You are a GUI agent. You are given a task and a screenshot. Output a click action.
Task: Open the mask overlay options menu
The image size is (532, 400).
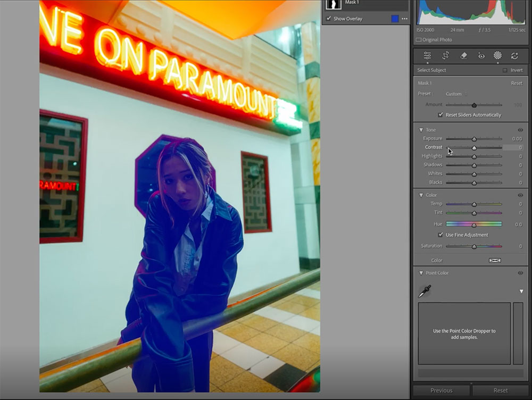pos(404,19)
